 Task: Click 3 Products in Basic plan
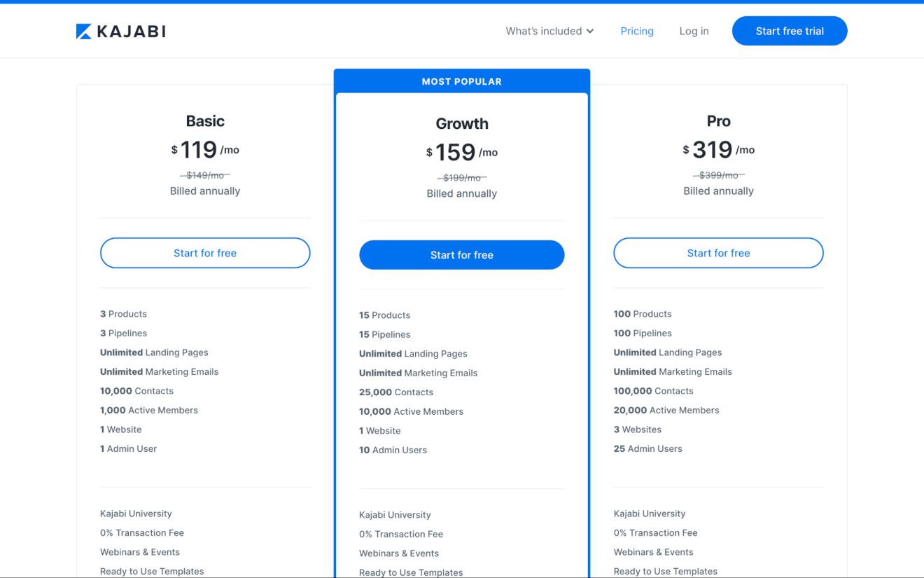123,314
